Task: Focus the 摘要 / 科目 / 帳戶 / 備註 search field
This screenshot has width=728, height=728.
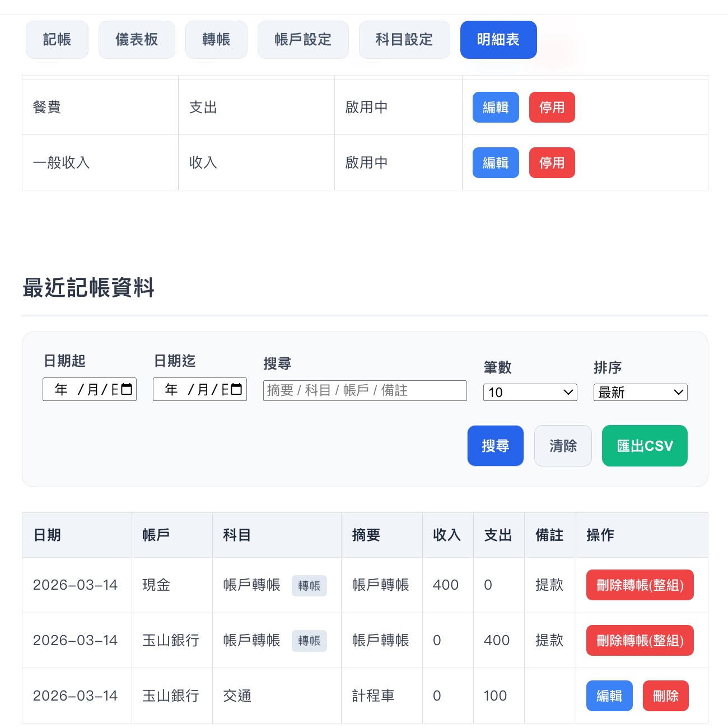Action: click(x=365, y=390)
